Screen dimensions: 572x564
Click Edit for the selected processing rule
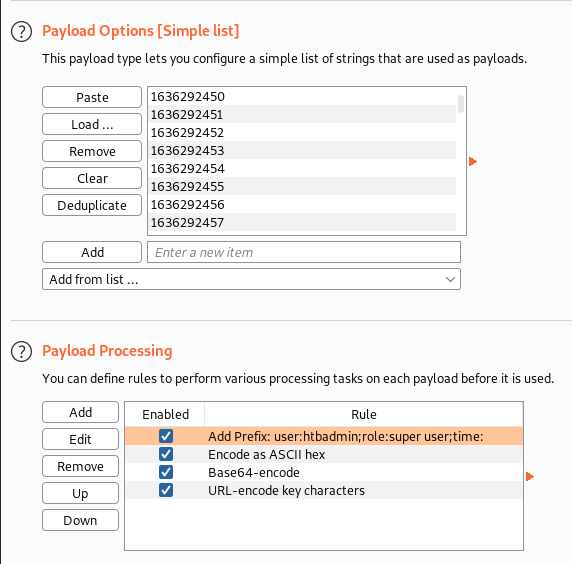80,439
